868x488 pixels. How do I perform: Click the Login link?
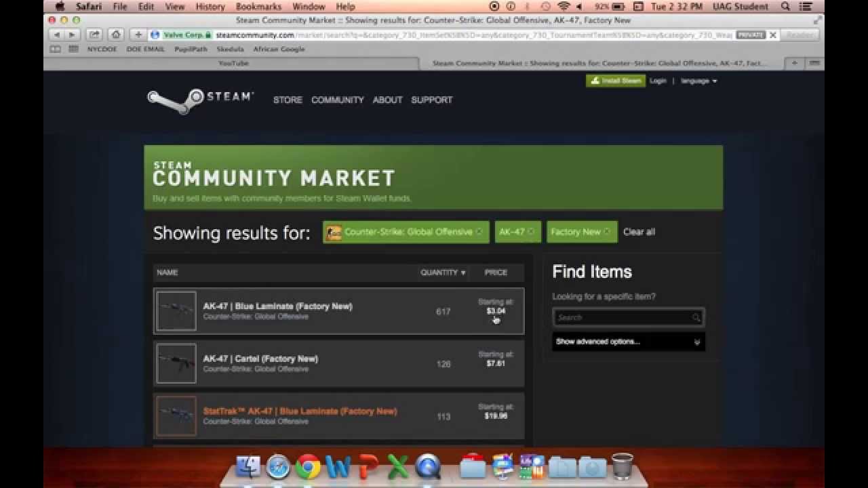pos(658,81)
